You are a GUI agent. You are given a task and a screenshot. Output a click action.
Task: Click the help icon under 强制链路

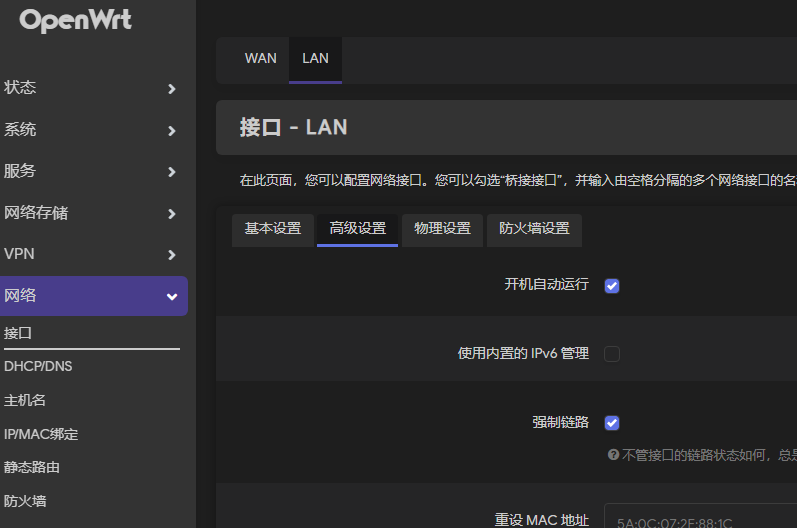(613, 454)
